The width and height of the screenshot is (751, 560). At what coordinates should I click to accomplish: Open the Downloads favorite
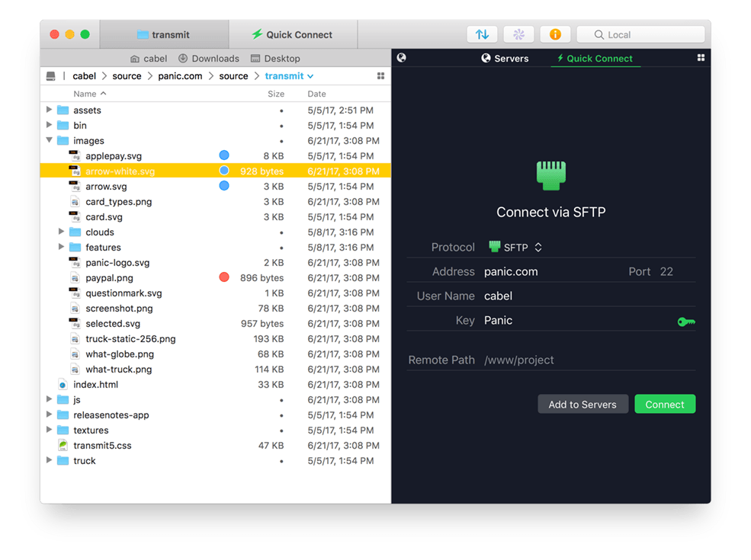(x=208, y=58)
